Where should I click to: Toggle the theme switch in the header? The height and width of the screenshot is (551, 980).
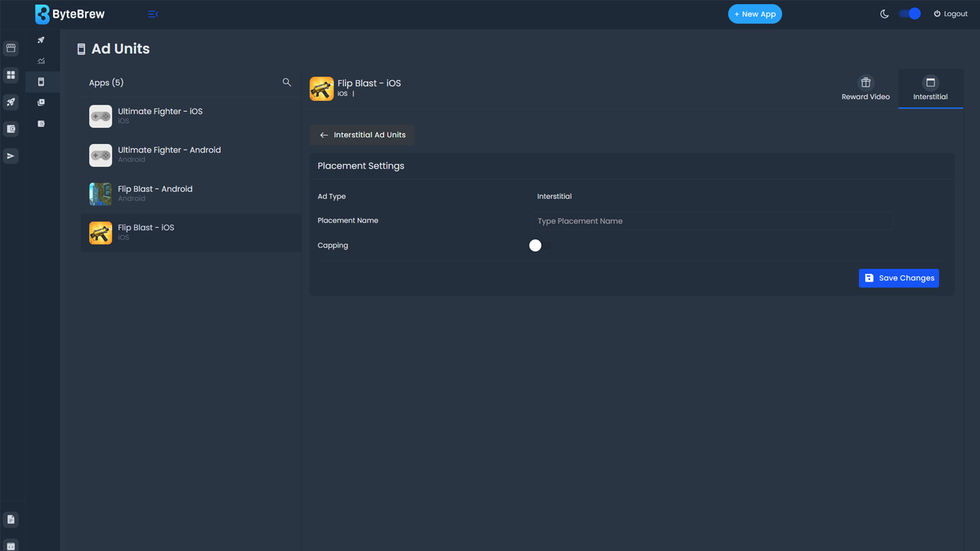click(910, 14)
